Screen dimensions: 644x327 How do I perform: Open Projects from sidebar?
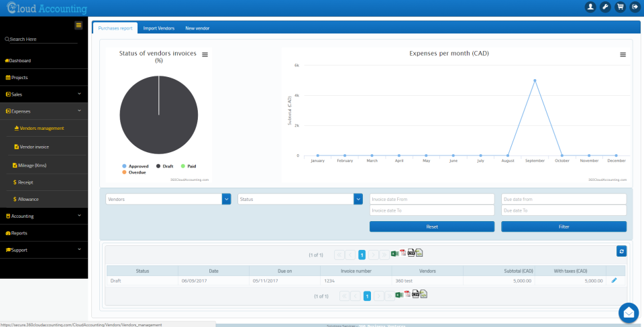[44, 77]
